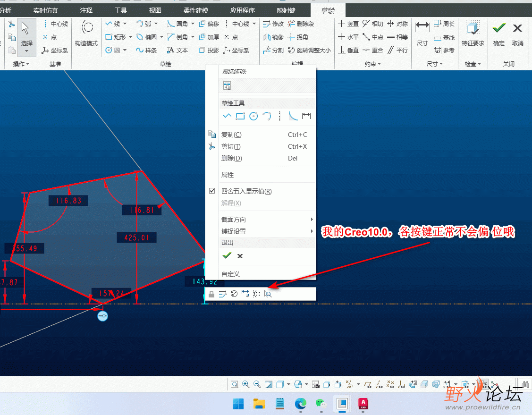Select the 圆角 (Fillet) tool
This screenshot has height=415, width=532.
pyautogui.click(x=177, y=24)
